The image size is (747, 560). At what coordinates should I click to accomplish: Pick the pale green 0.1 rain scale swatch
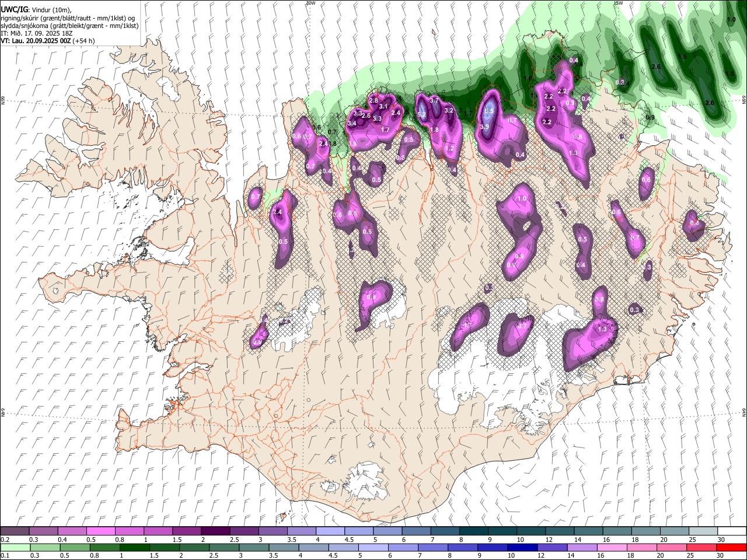coord(15,547)
